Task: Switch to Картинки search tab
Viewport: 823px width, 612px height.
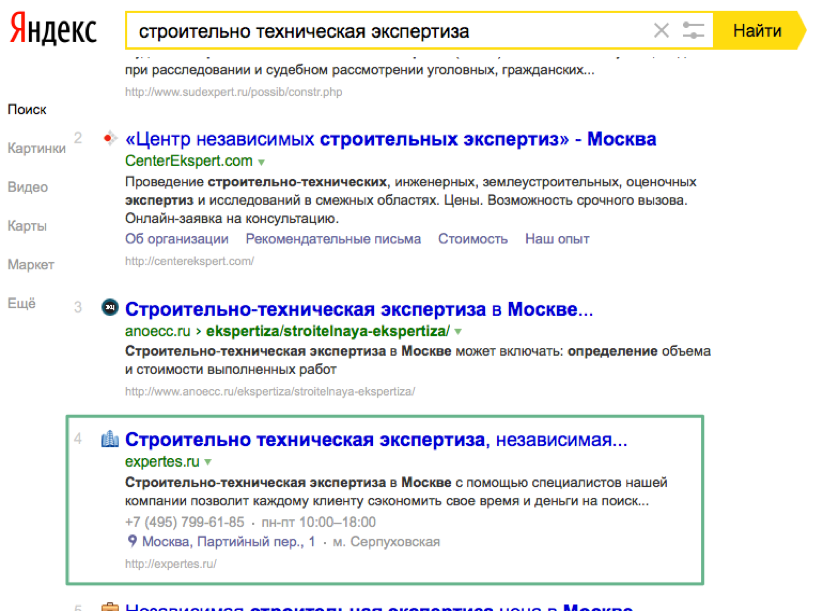Action: (x=36, y=148)
